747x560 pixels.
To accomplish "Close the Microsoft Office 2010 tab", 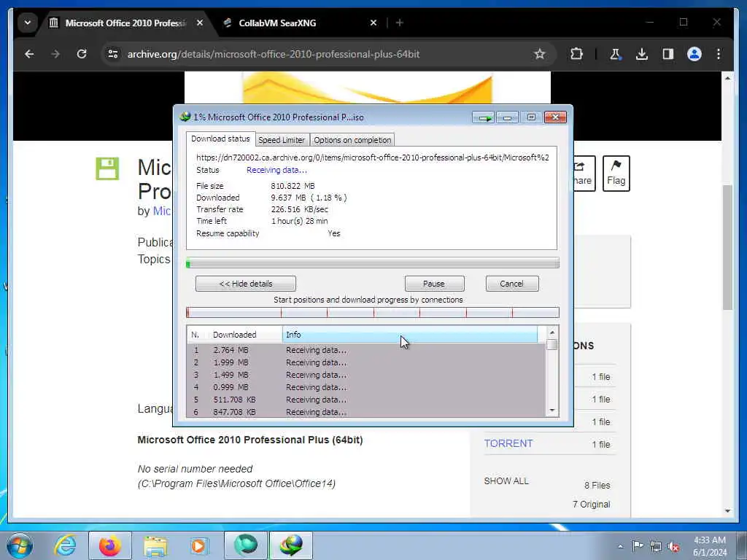I will [200, 23].
